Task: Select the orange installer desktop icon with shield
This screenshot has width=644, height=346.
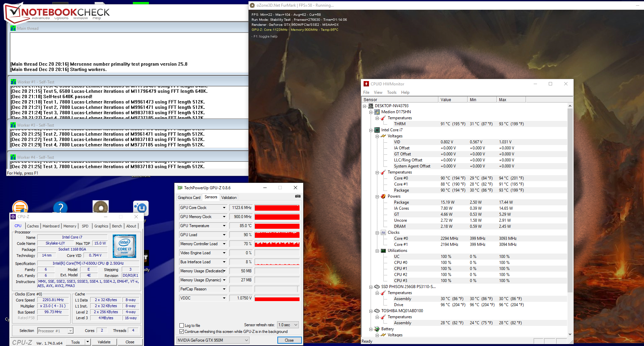Action: (x=20, y=207)
